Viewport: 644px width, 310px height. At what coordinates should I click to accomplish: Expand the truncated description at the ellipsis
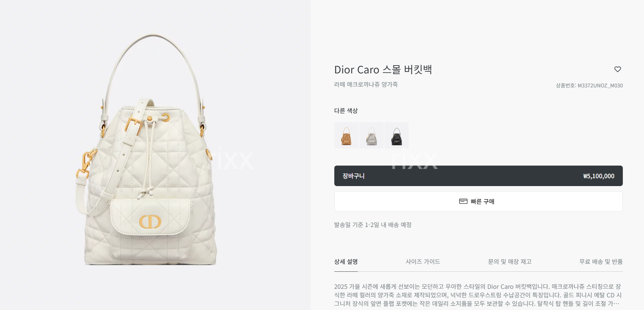point(616,304)
